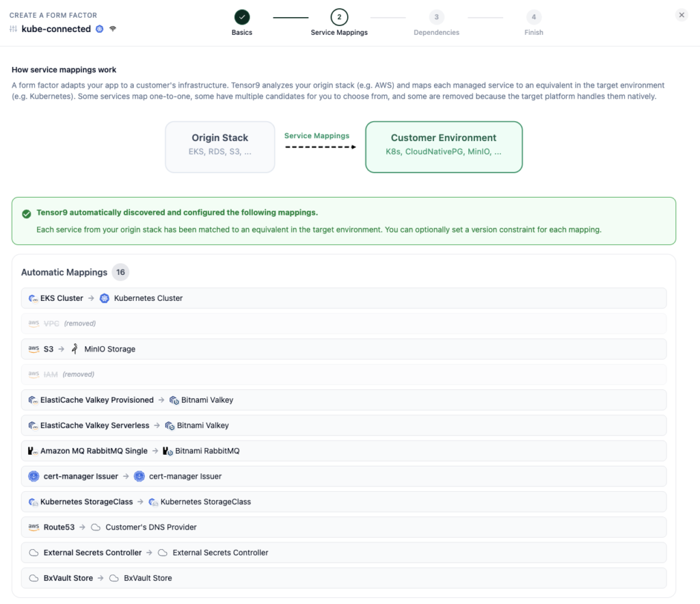Open the Finish step

pyautogui.click(x=533, y=18)
